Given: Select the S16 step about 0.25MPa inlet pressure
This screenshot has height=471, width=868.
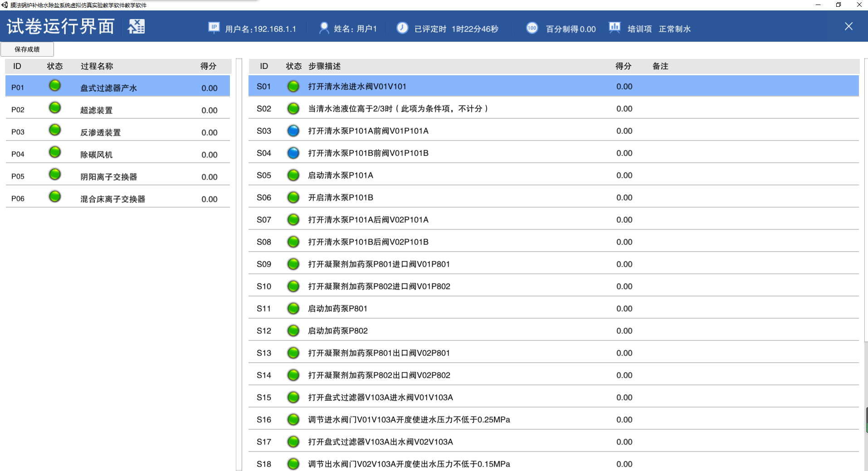Looking at the screenshot, I should pyautogui.click(x=554, y=419).
